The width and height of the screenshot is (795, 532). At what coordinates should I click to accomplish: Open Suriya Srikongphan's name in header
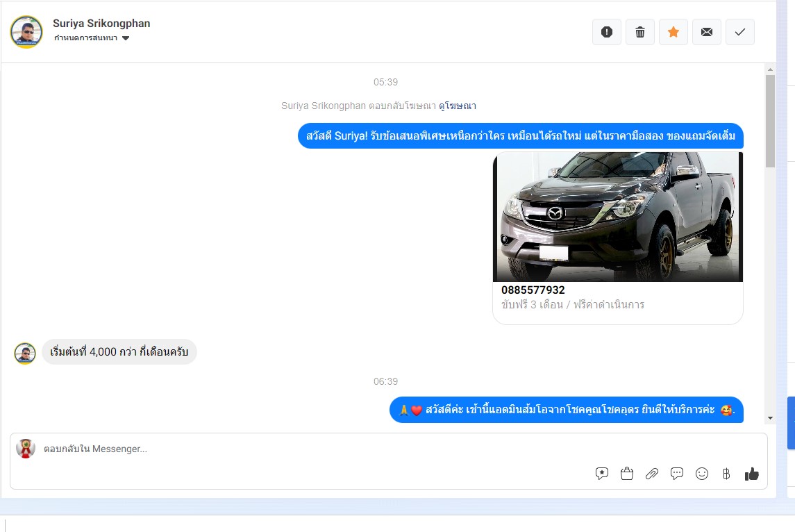click(101, 23)
